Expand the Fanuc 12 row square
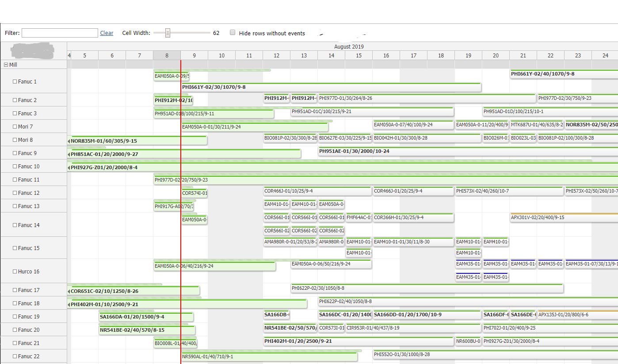This screenshot has width=618, height=364. click(15, 193)
